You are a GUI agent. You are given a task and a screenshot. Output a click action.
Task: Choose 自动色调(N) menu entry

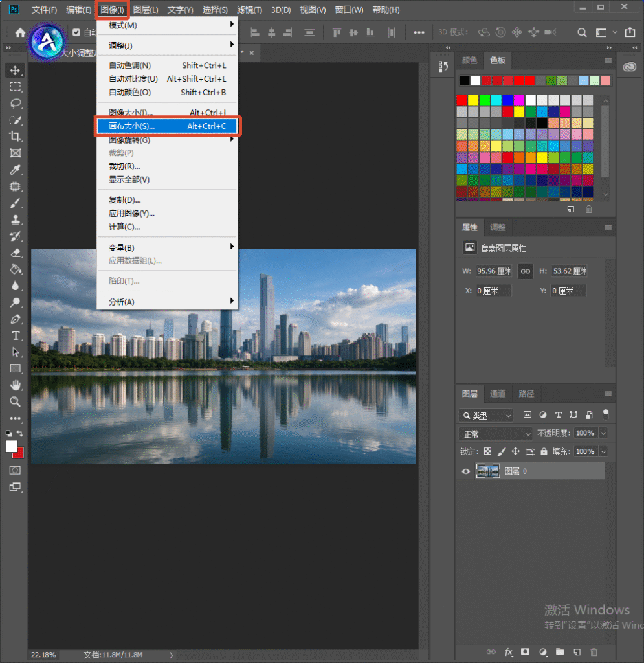(x=167, y=65)
